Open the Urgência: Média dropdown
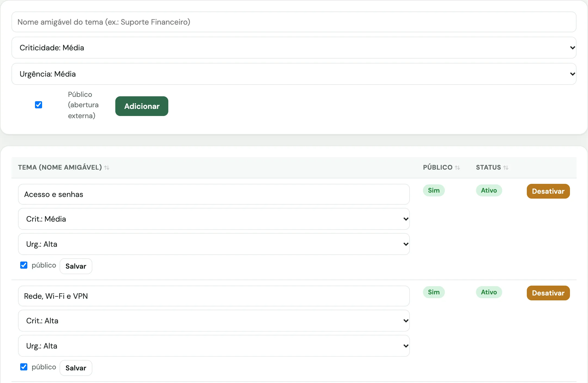 (294, 74)
